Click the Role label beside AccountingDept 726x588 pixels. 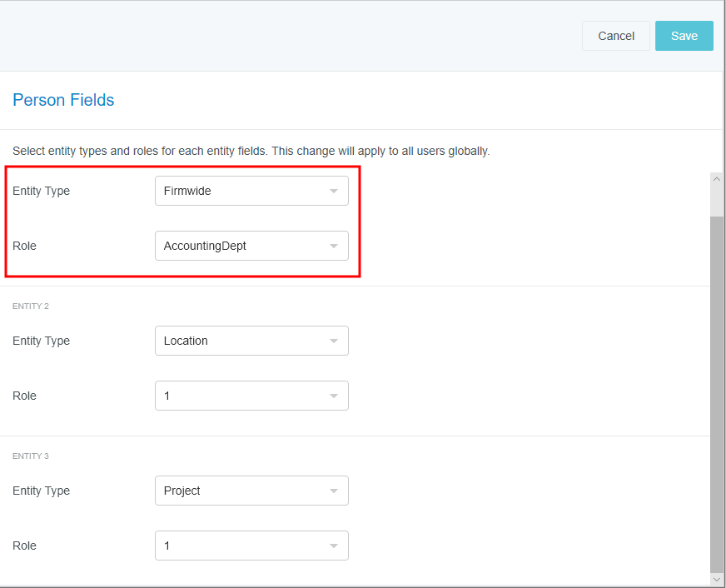(x=24, y=246)
